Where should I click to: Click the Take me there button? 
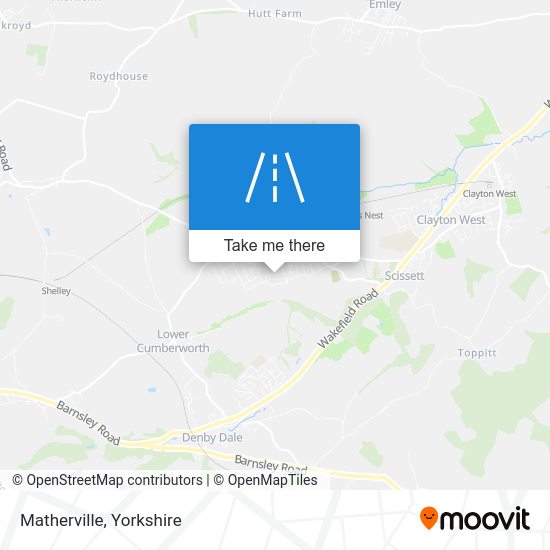click(x=274, y=246)
